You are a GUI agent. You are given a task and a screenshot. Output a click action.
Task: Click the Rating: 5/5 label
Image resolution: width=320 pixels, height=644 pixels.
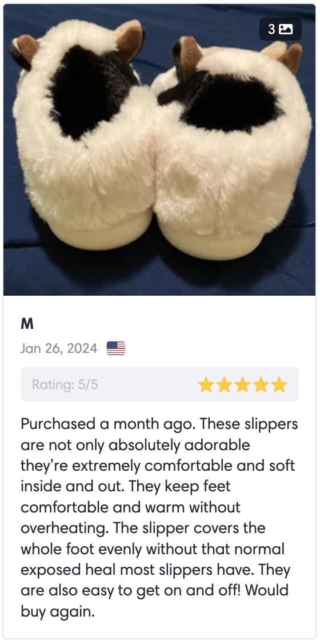(x=65, y=385)
